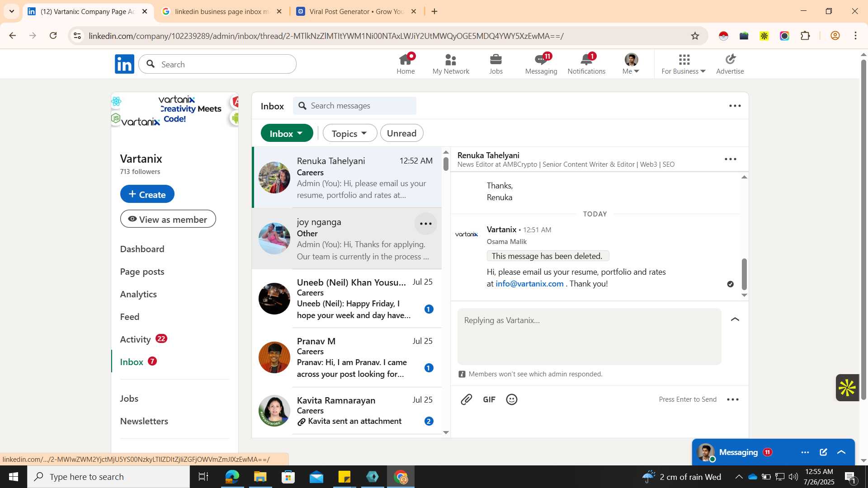This screenshot has width=868, height=488.
Task: Go to Home feed icon
Action: coord(406,64)
